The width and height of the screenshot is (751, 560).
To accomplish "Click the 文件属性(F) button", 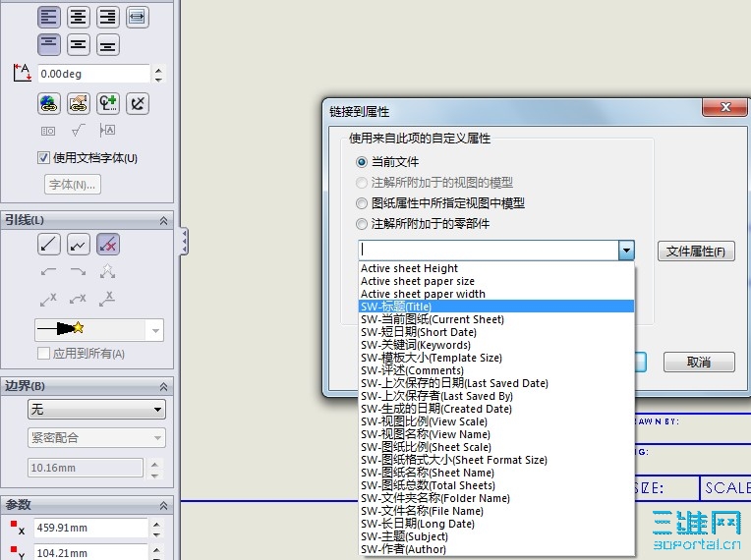I will (x=696, y=251).
